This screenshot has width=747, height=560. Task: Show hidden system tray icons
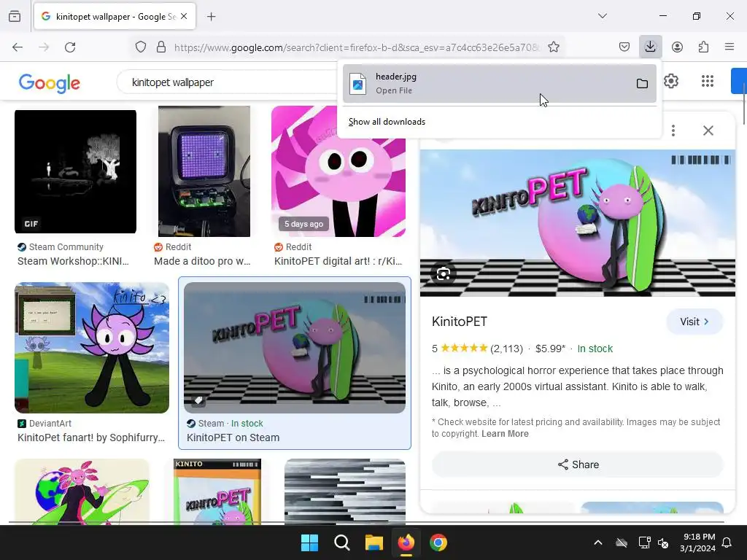(598, 542)
